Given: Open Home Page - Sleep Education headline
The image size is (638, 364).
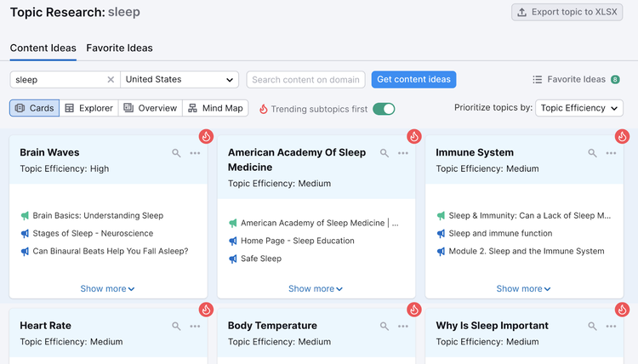Looking at the screenshot, I should coord(298,241).
